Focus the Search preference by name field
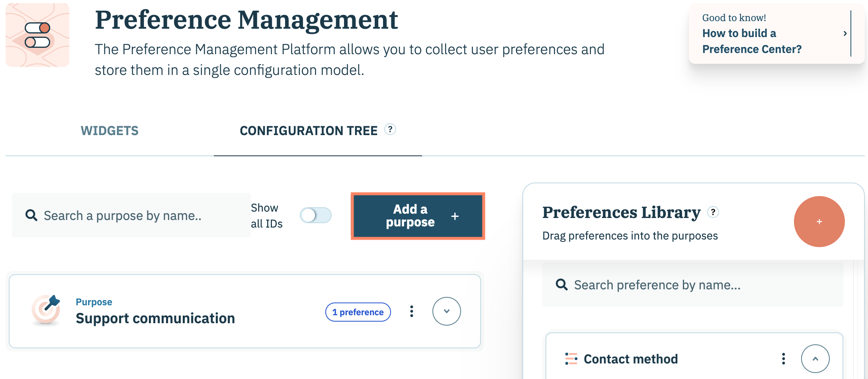This screenshot has width=868, height=379. click(x=693, y=285)
